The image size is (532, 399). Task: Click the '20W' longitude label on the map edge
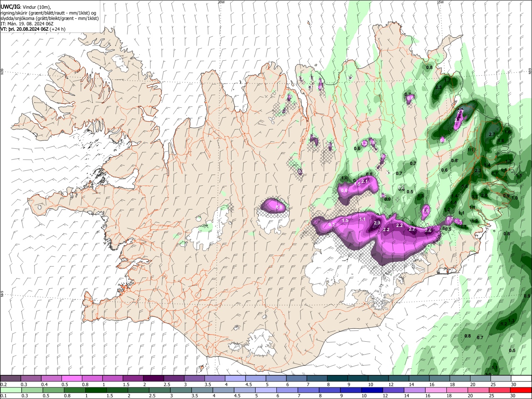point(221,2)
